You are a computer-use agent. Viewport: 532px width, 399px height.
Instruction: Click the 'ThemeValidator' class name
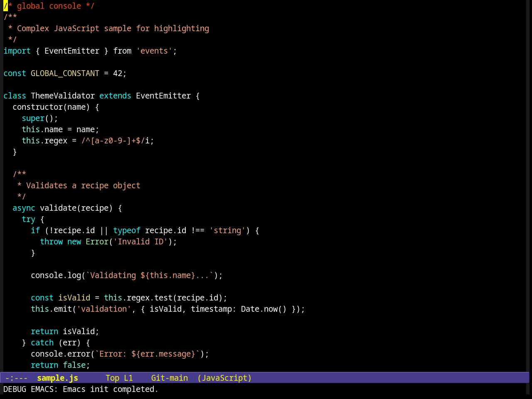63,96
